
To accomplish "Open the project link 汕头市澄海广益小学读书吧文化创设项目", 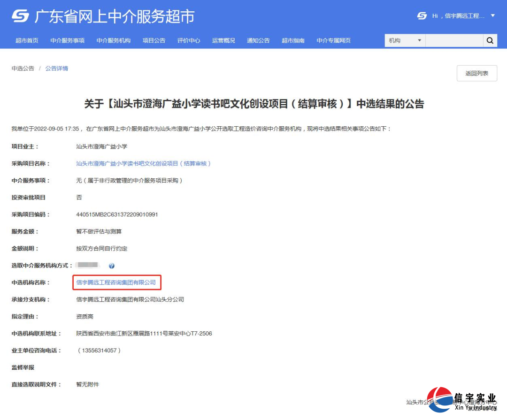I will [x=141, y=163].
